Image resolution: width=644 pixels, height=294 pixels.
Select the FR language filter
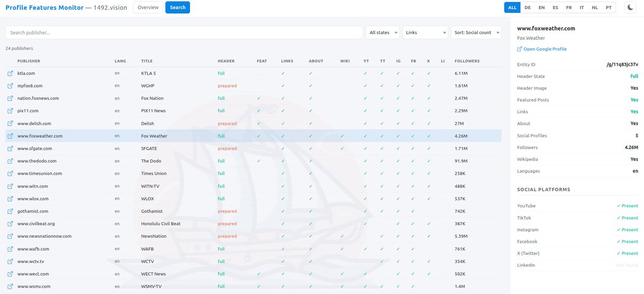coord(569,8)
